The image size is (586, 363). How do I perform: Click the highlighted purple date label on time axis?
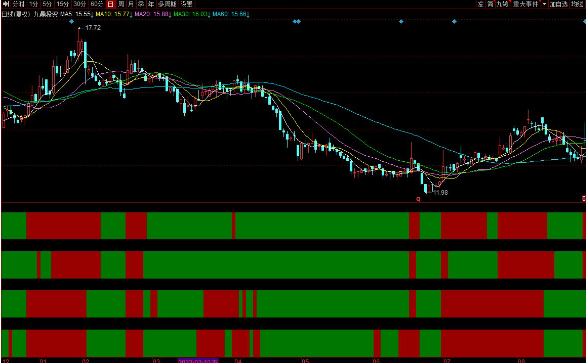click(198, 361)
